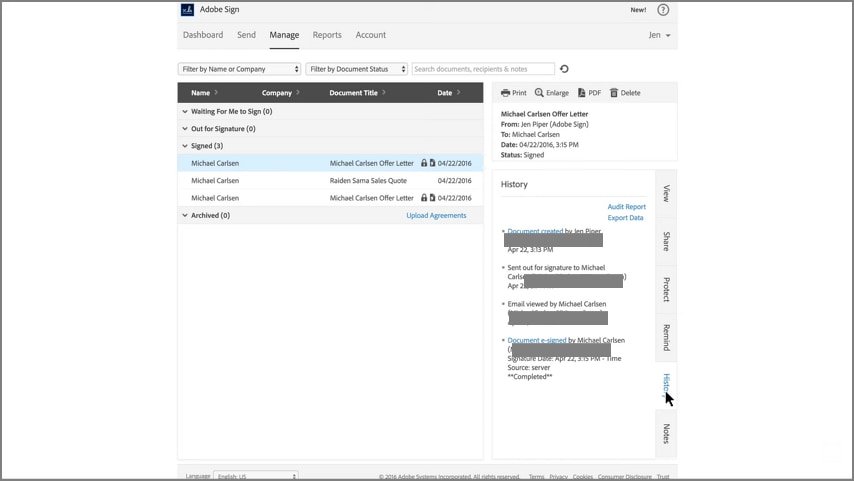Open the Terms footer link

[x=536, y=477]
